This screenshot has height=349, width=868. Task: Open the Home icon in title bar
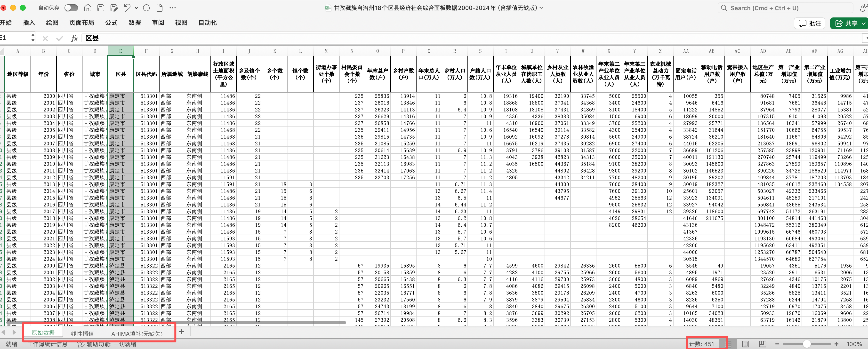coord(88,8)
